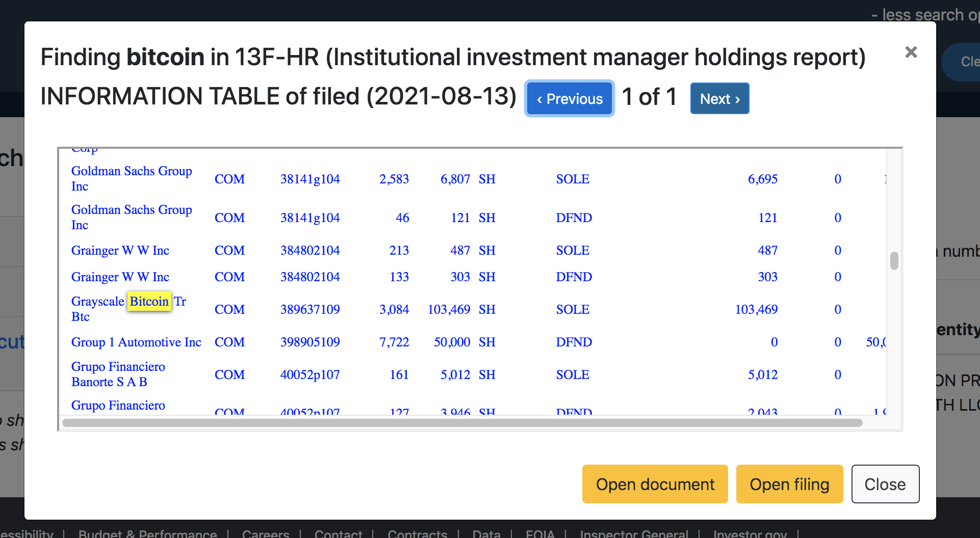The image size is (980, 538).
Task: Click CUSIP 398905109 cell
Action: [x=310, y=342]
